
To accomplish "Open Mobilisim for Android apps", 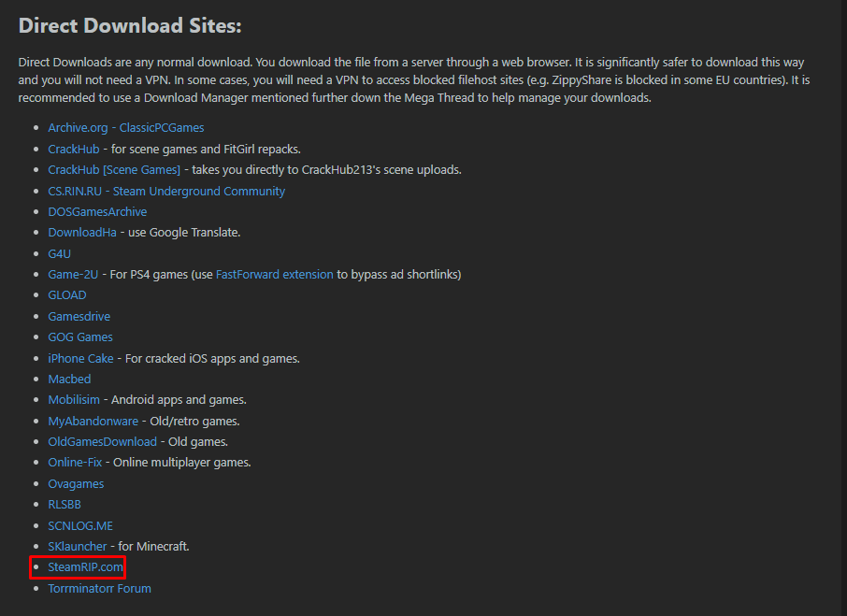I will 74,399.
